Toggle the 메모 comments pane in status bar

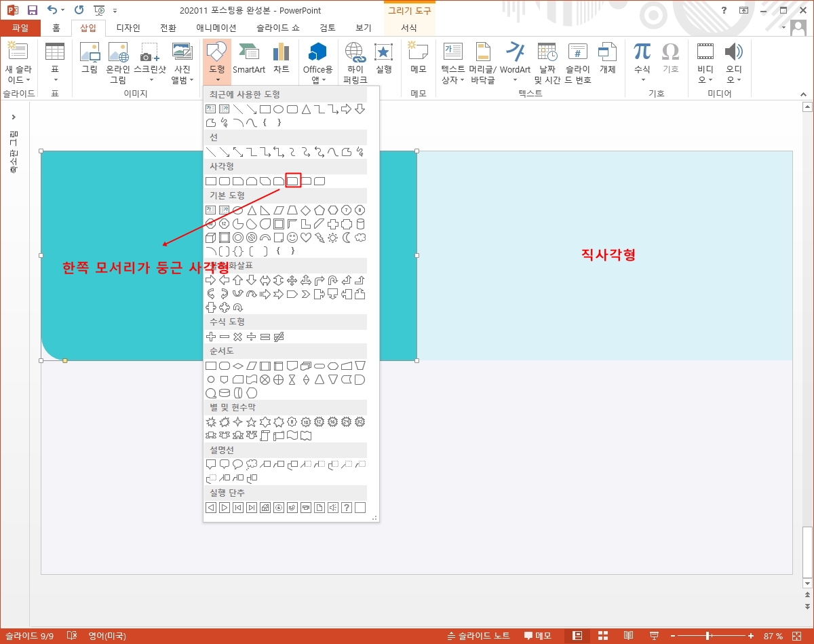[538, 636]
